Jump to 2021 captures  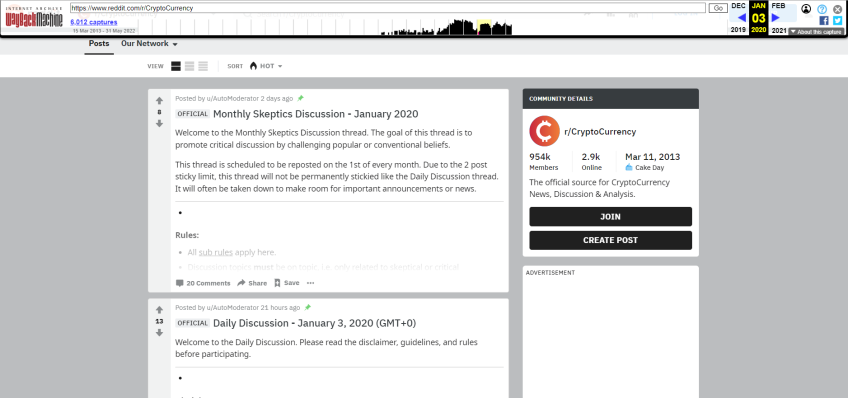coord(779,30)
